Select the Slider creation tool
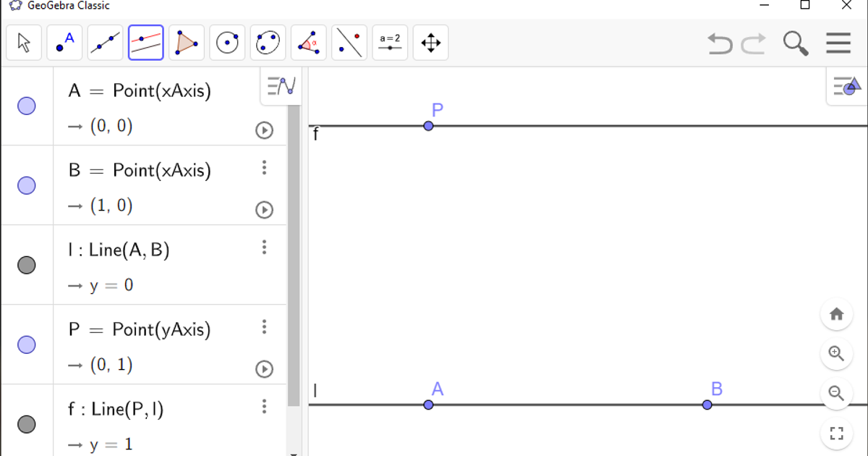 pos(390,43)
